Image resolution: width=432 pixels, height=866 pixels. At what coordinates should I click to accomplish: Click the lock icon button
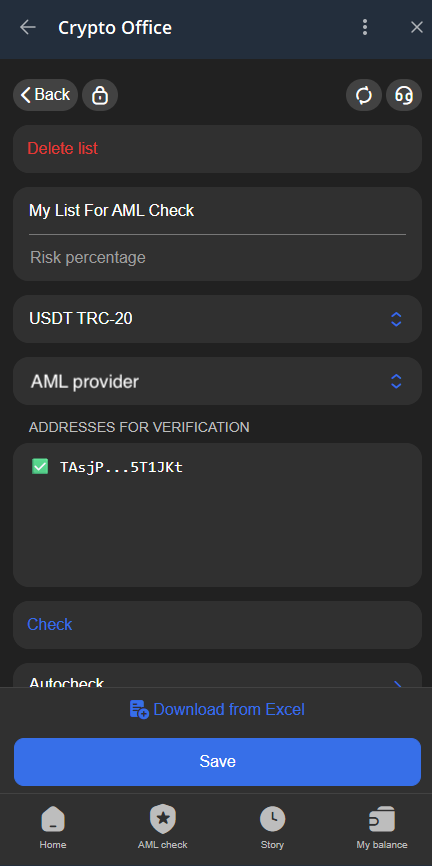point(100,95)
